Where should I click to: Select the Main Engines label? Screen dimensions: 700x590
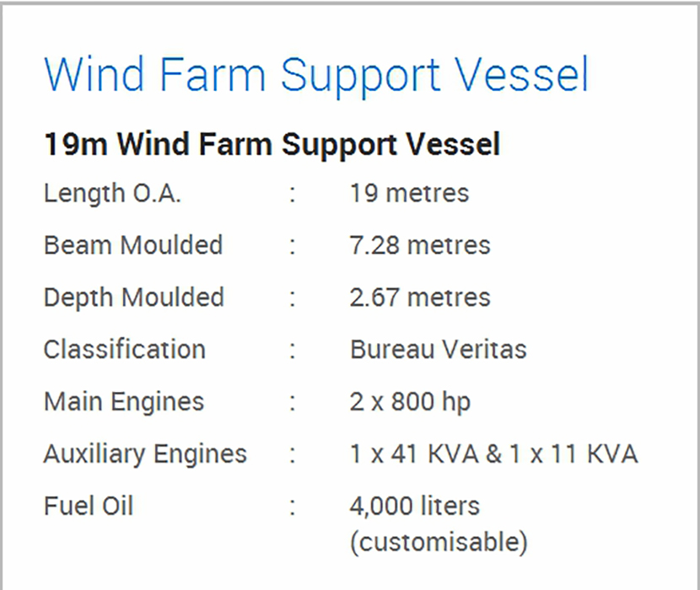coord(123,401)
